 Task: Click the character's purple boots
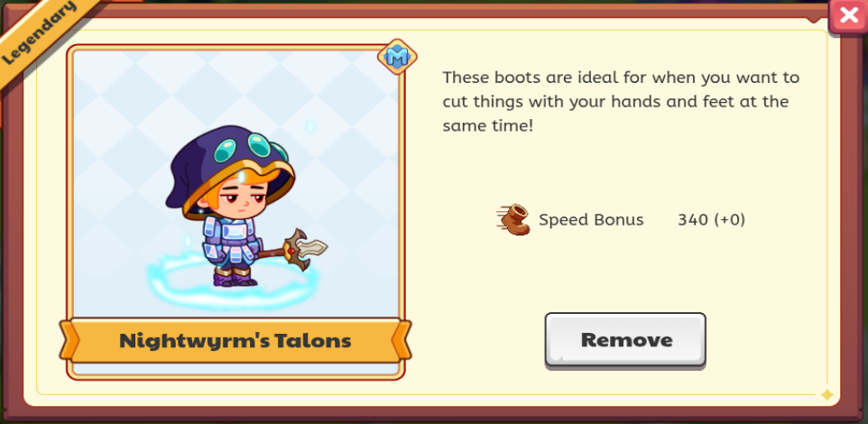pos(235,277)
